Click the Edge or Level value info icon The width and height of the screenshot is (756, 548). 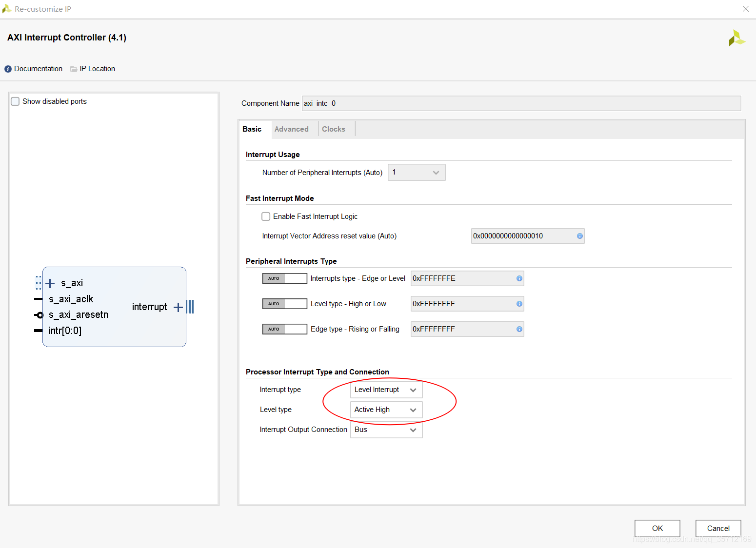(x=519, y=278)
